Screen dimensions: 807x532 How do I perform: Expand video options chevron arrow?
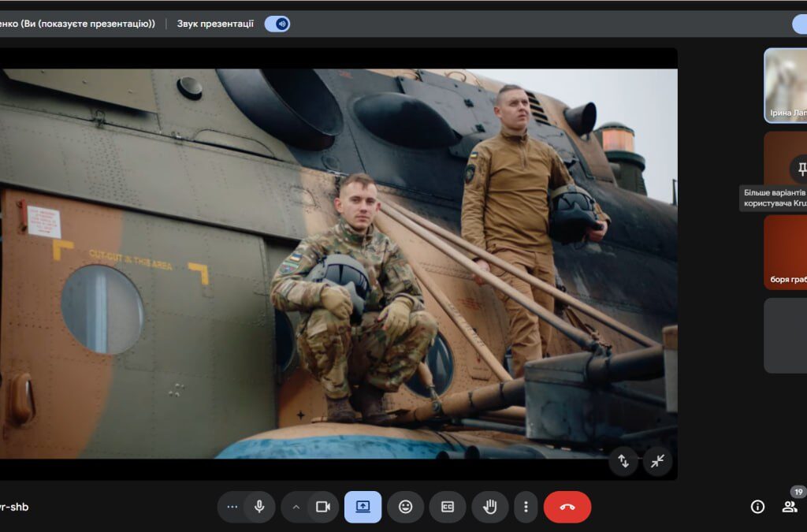click(x=296, y=507)
